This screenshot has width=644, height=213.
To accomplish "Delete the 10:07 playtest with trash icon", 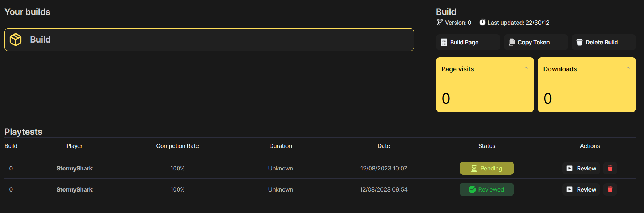I will [x=610, y=168].
